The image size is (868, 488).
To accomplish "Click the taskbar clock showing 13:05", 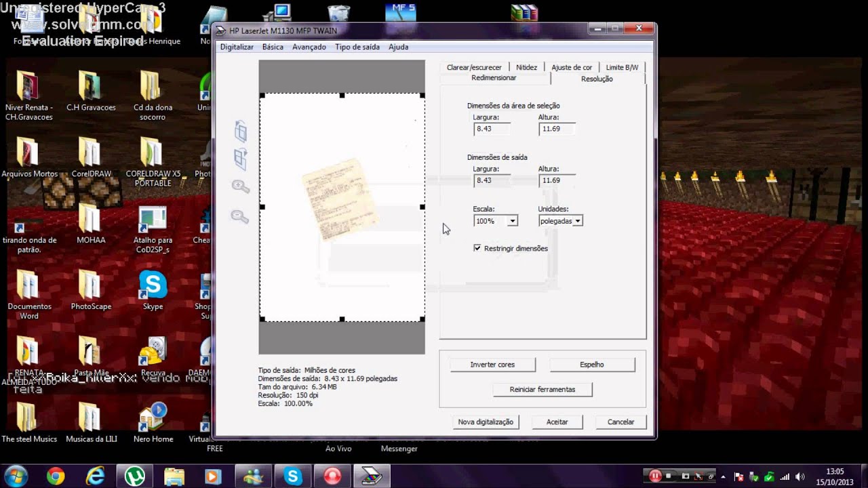I will click(x=835, y=476).
